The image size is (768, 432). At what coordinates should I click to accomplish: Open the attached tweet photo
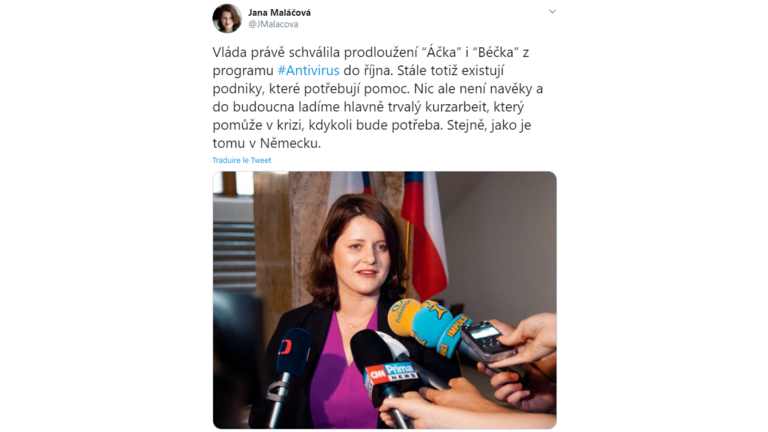tap(384, 300)
